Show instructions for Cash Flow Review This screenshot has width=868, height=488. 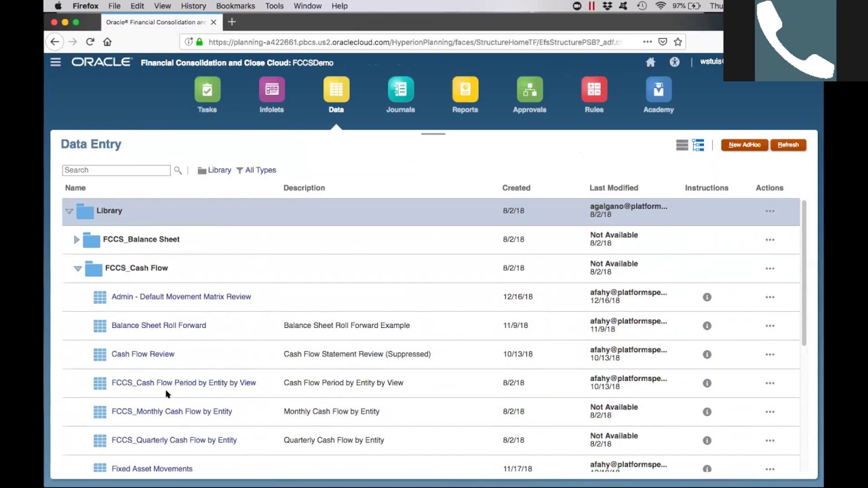[707, 354]
